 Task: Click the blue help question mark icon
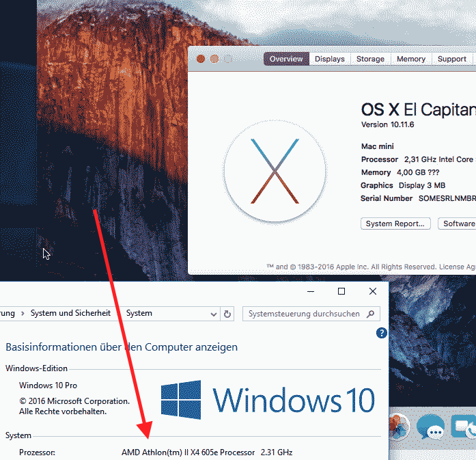[381, 333]
